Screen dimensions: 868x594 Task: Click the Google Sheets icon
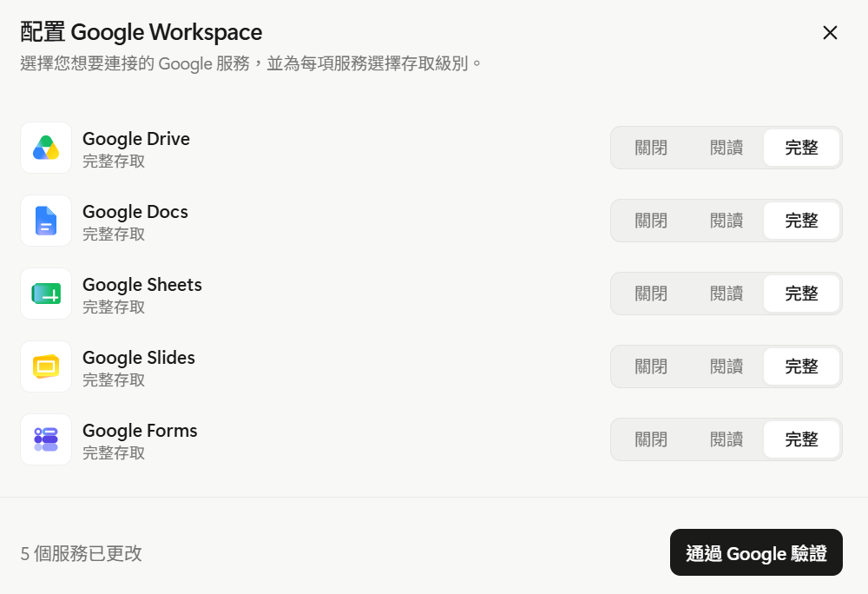tap(46, 294)
